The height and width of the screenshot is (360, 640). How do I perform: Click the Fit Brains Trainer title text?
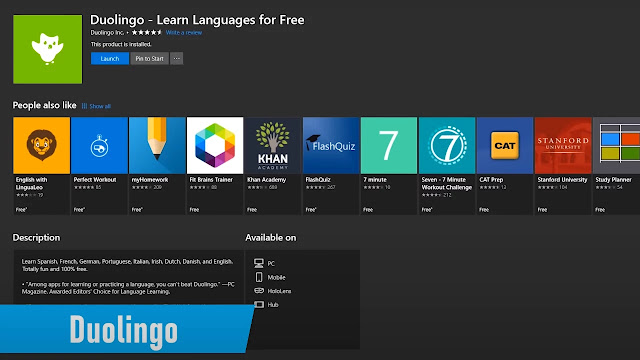[211, 180]
